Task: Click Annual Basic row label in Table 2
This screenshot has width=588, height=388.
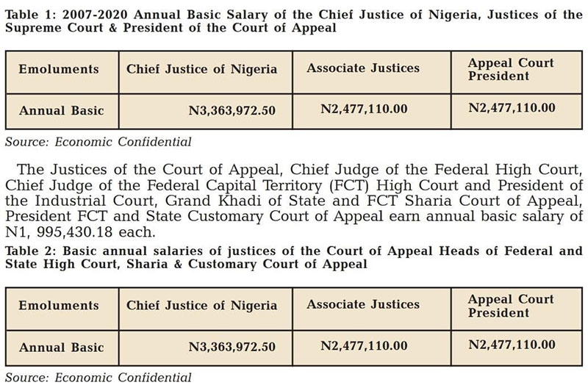Action: click(x=62, y=348)
